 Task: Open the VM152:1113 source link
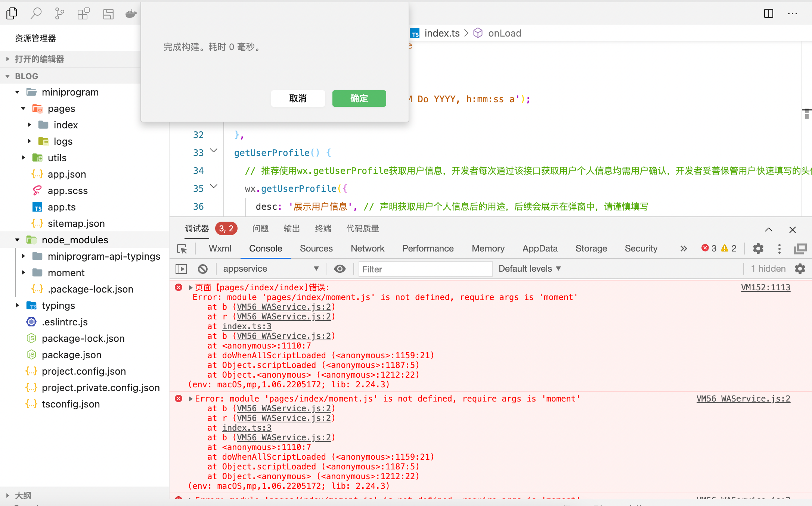pos(765,288)
